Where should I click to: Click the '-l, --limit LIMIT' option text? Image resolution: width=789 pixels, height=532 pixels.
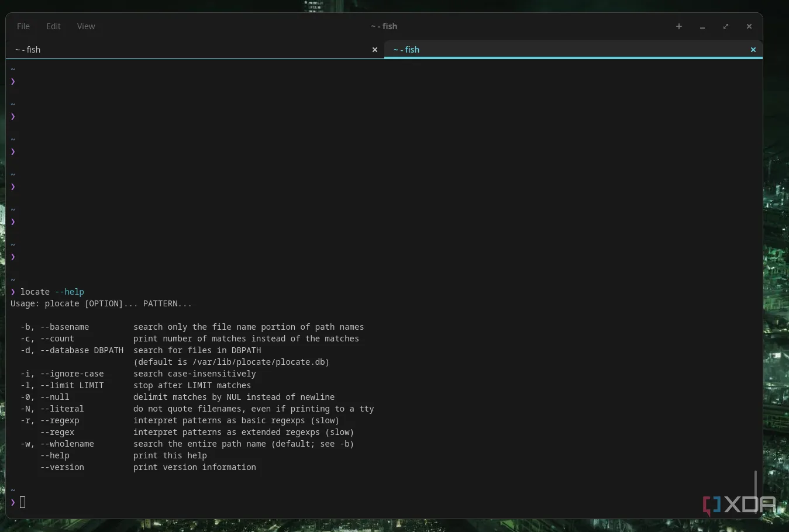[x=62, y=385]
